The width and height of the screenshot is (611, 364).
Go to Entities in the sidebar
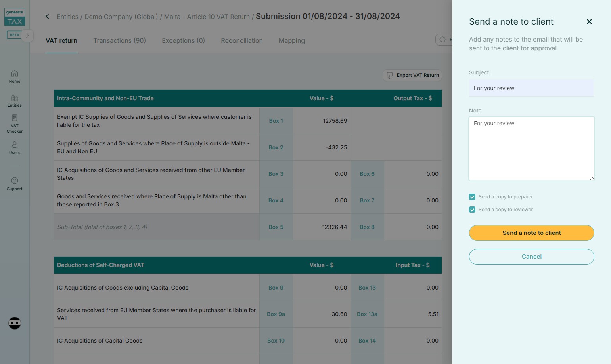(15, 100)
